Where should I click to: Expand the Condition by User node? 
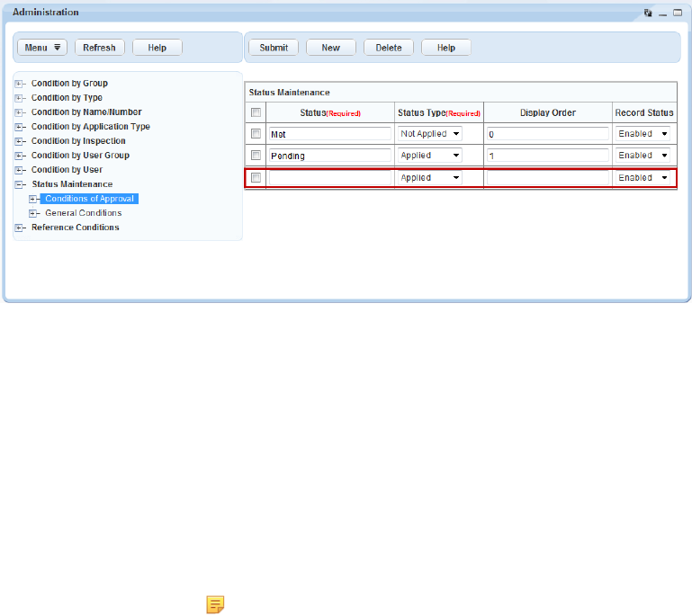click(19, 170)
